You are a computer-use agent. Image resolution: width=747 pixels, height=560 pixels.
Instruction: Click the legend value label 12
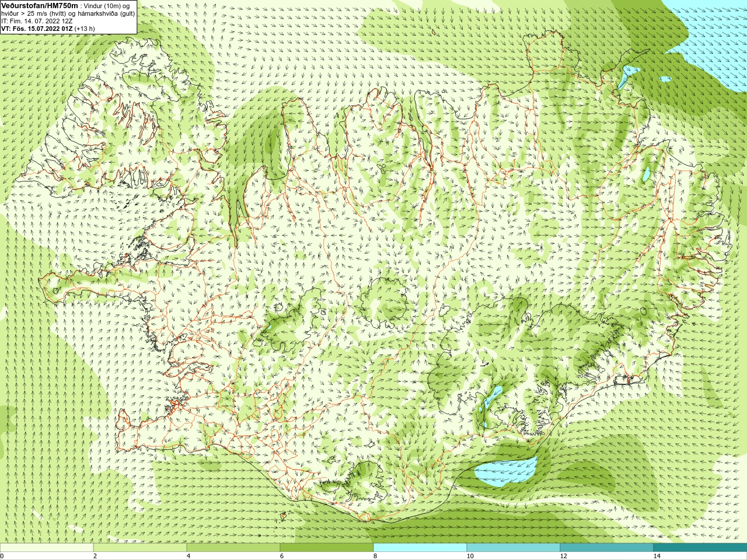pyautogui.click(x=563, y=556)
